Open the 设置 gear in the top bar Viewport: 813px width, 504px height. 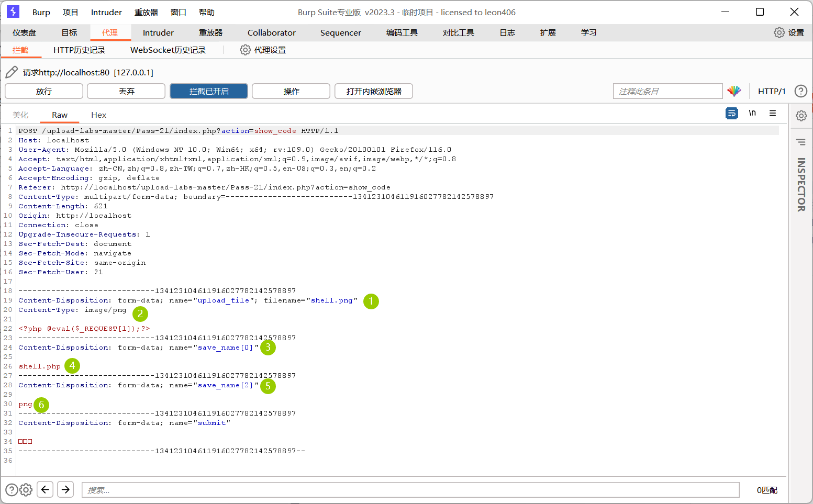(789, 32)
